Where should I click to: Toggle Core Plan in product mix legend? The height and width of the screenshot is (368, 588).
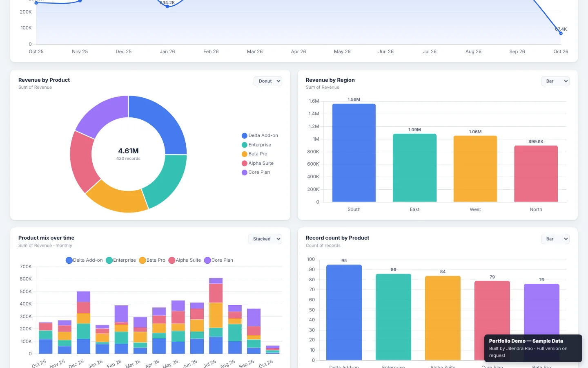(x=218, y=260)
